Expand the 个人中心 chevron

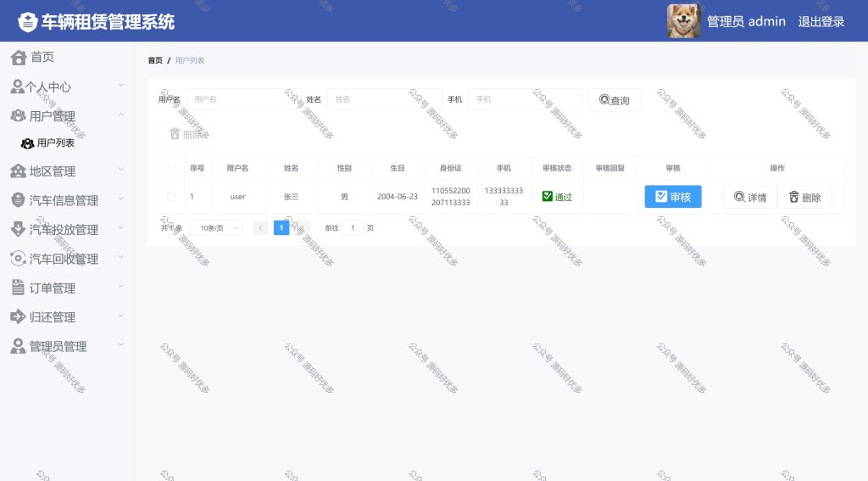pyautogui.click(x=120, y=86)
